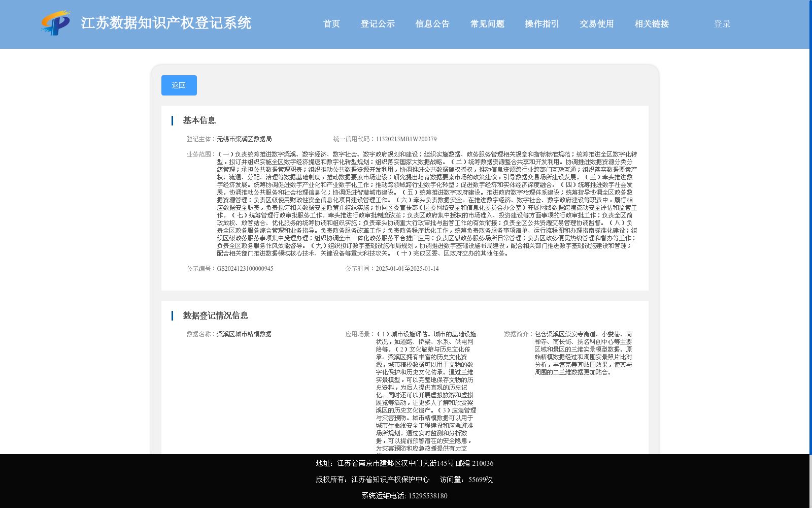Viewport: 812px width, 508px height.
Task: Click the 应用场景 description text
Action: (426, 391)
